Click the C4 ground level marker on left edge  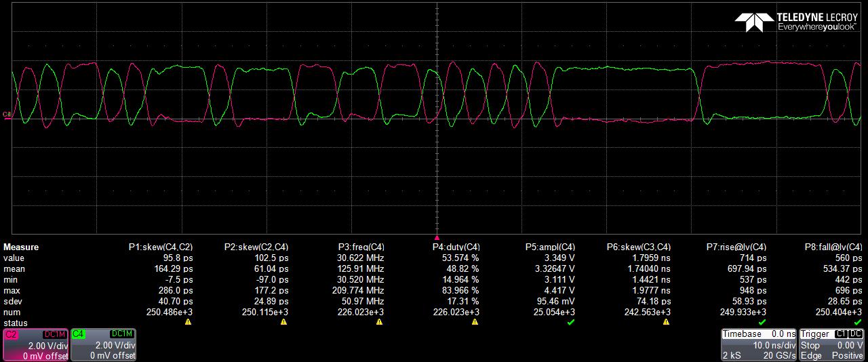(7, 115)
